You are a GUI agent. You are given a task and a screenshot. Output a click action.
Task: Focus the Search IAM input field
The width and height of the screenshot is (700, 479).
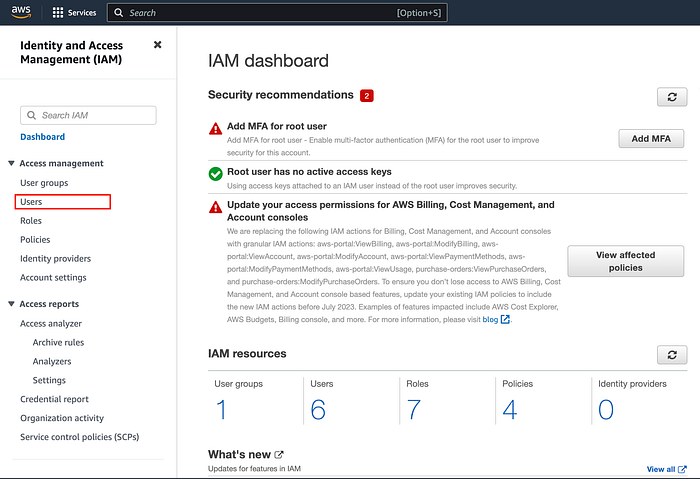click(88, 115)
